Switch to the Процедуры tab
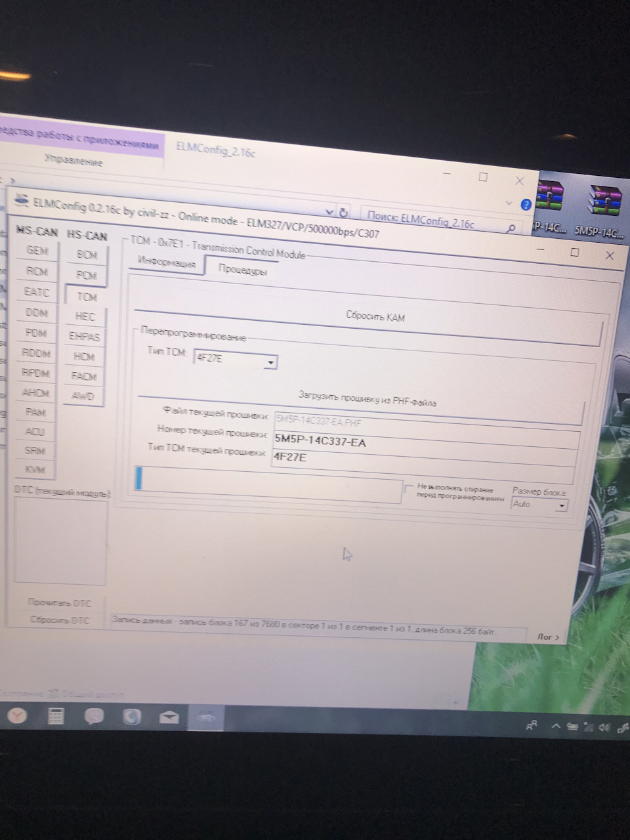The width and height of the screenshot is (630, 840). point(242,269)
